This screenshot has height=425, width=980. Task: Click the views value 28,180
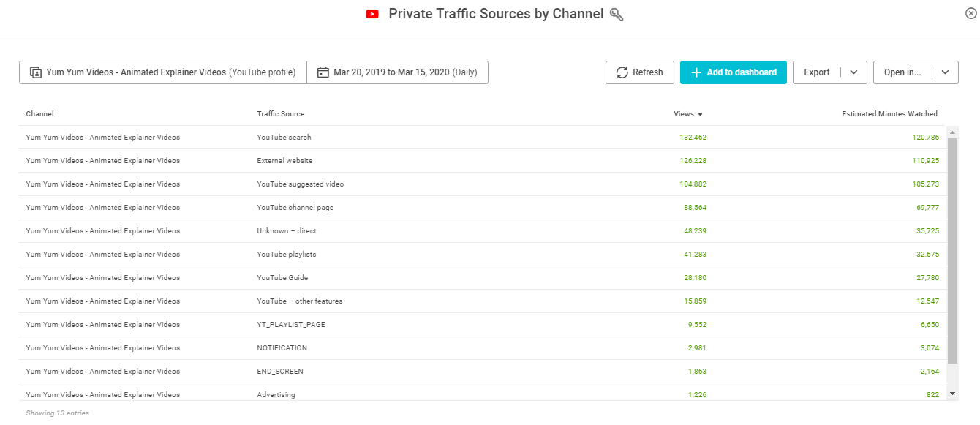pyautogui.click(x=695, y=278)
